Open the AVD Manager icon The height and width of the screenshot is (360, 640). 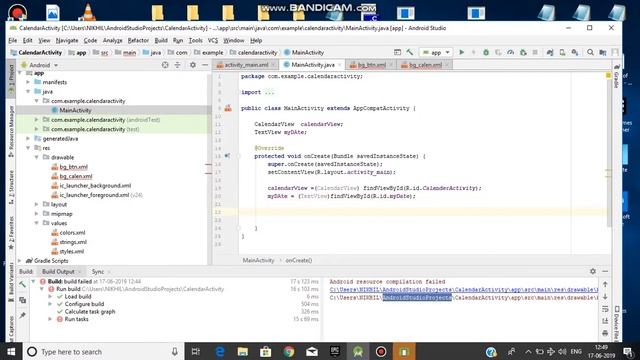coord(562,52)
